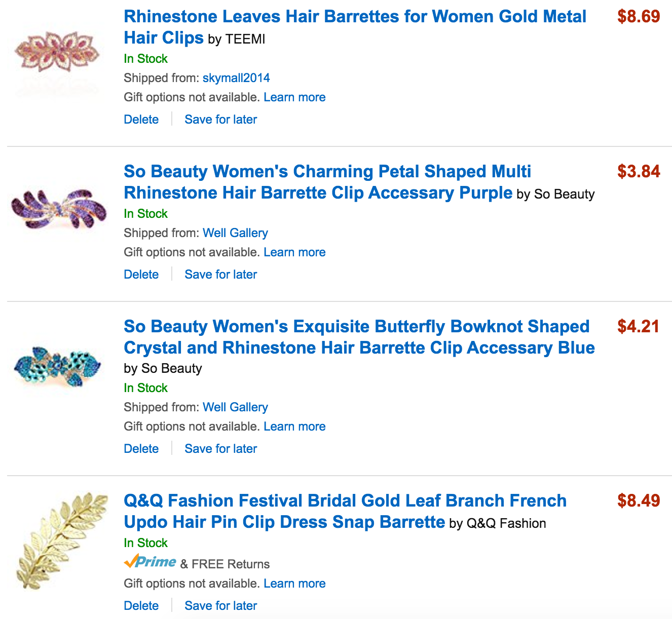Delete the TEEMI Rhinestone Leaves barrette
Image resolution: width=672 pixels, height=619 pixels.
coord(141,120)
